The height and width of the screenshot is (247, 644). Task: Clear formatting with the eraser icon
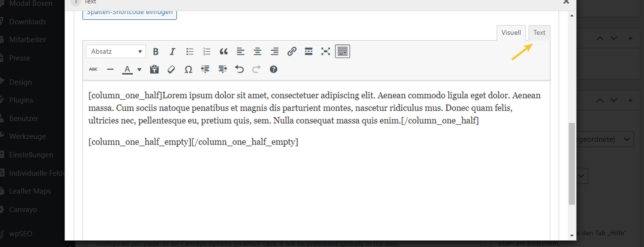[x=171, y=69]
